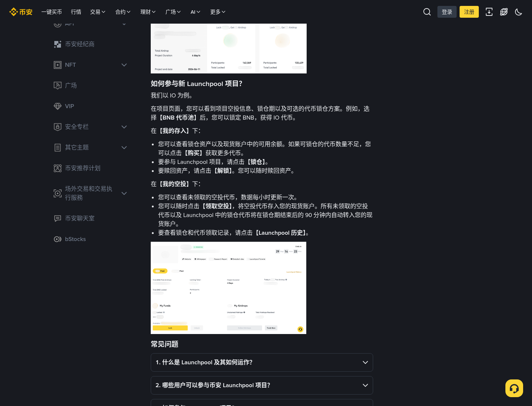Click the 币安推荐计划 icon

coord(58,168)
